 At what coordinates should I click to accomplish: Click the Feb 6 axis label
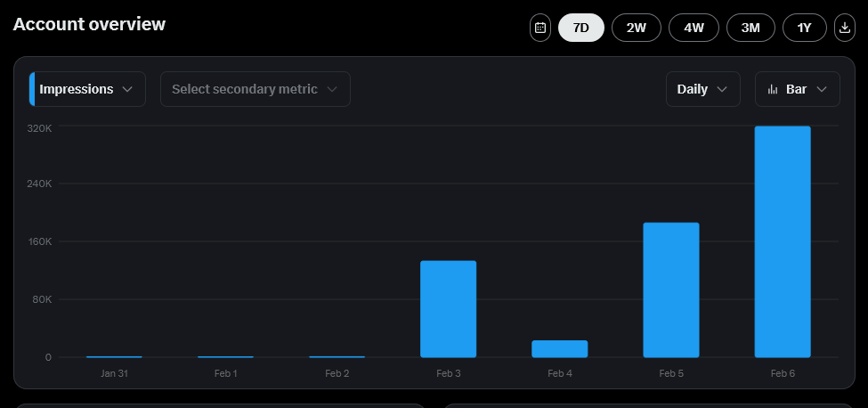(783, 373)
